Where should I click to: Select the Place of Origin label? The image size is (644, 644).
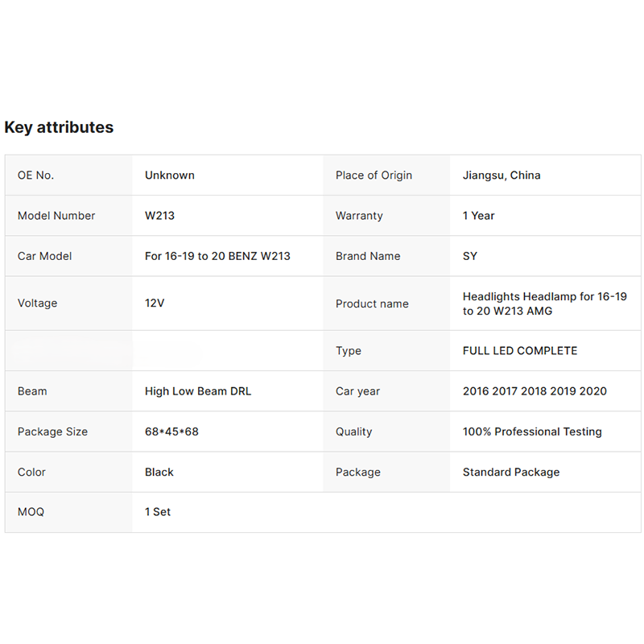(x=374, y=175)
